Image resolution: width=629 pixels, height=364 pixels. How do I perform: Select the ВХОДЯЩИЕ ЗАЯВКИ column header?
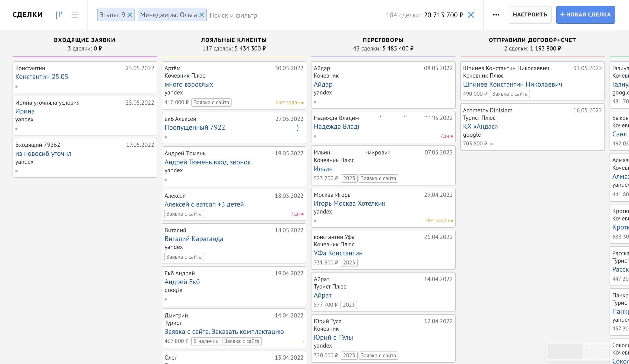coord(85,40)
